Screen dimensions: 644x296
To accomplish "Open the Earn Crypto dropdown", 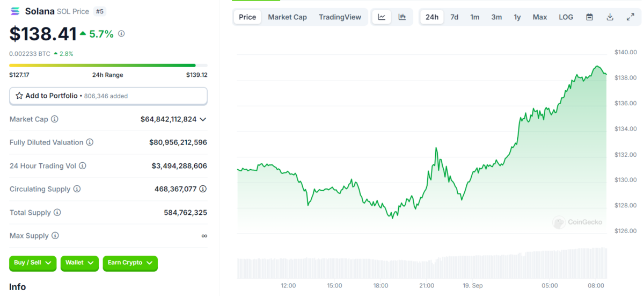I will point(130,263).
